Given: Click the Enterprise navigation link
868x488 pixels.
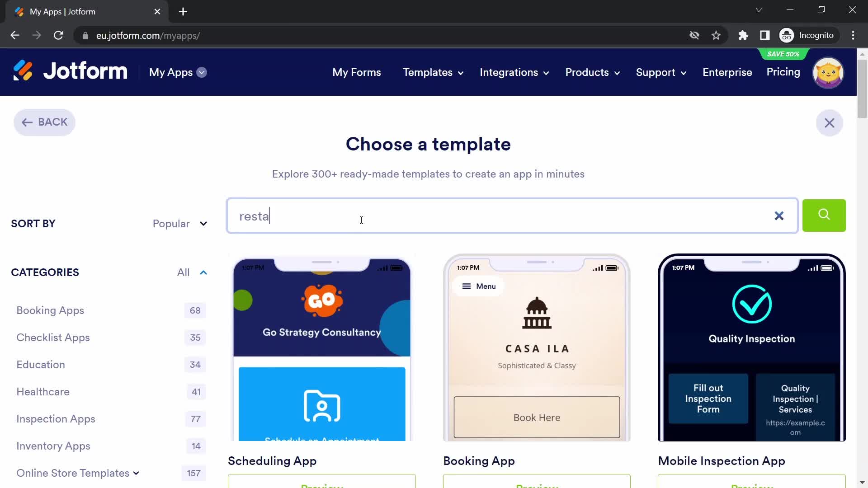Looking at the screenshot, I should click(726, 72).
